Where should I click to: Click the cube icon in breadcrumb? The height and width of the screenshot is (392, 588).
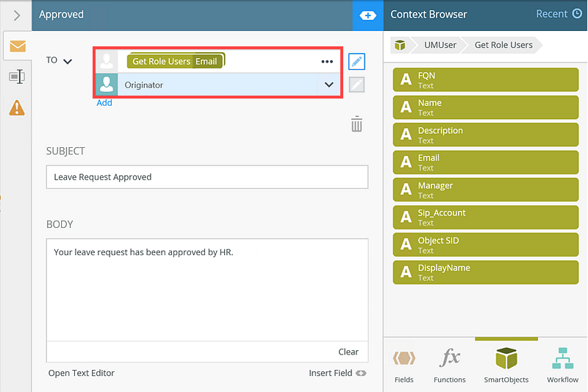401,45
